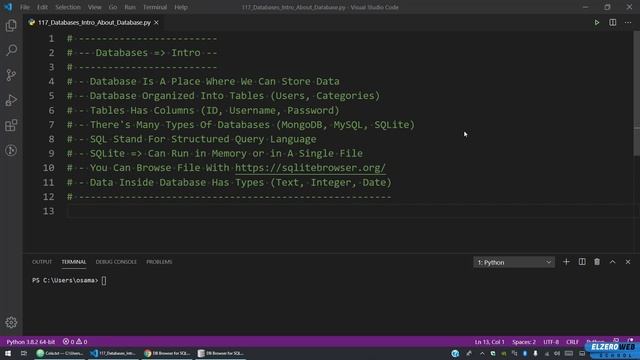Image resolution: width=640 pixels, height=360 pixels.
Task: Switch to the OUTPUT panel tab
Action: click(x=42, y=262)
